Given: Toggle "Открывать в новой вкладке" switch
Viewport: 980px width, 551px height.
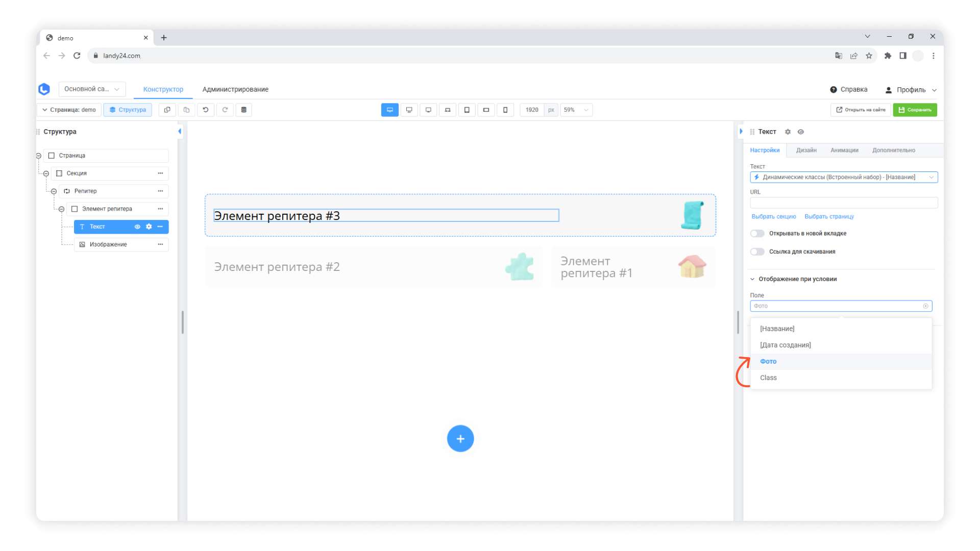Looking at the screenshot, I should click(x=757, y=234).
